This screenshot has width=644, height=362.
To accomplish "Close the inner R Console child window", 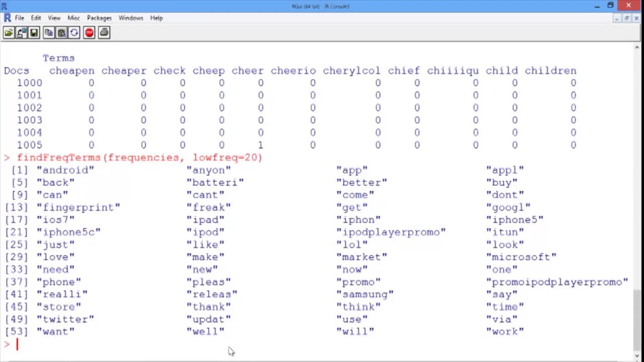I will [x=636, y=18].
